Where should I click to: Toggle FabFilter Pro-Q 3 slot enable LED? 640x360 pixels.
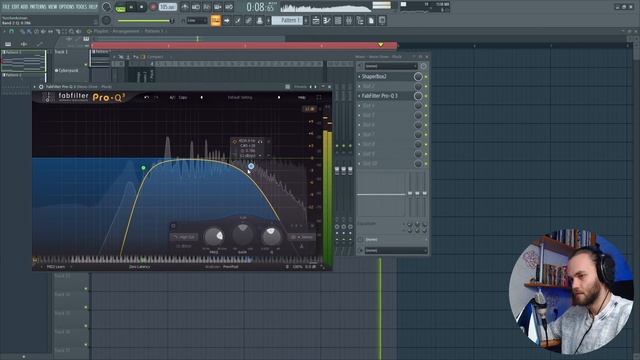tap(426, 96)
